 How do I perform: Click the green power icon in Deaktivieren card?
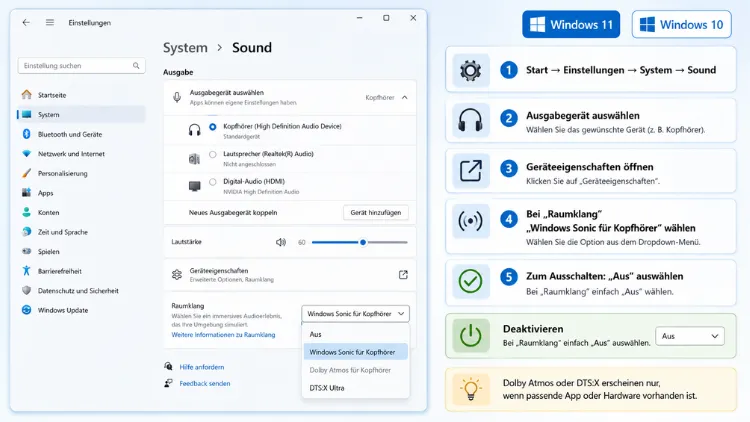(x=470, y=336)
